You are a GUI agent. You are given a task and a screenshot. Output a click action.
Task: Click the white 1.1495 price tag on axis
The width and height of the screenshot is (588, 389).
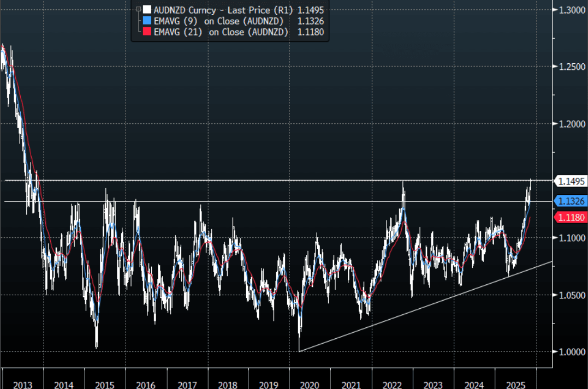click(570, 181)
